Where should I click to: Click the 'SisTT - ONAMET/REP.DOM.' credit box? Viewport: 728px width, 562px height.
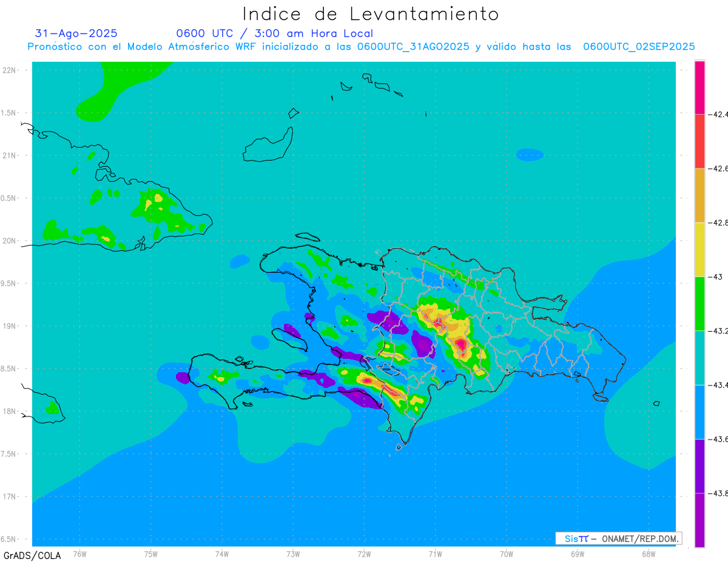[x=619, y=538]
